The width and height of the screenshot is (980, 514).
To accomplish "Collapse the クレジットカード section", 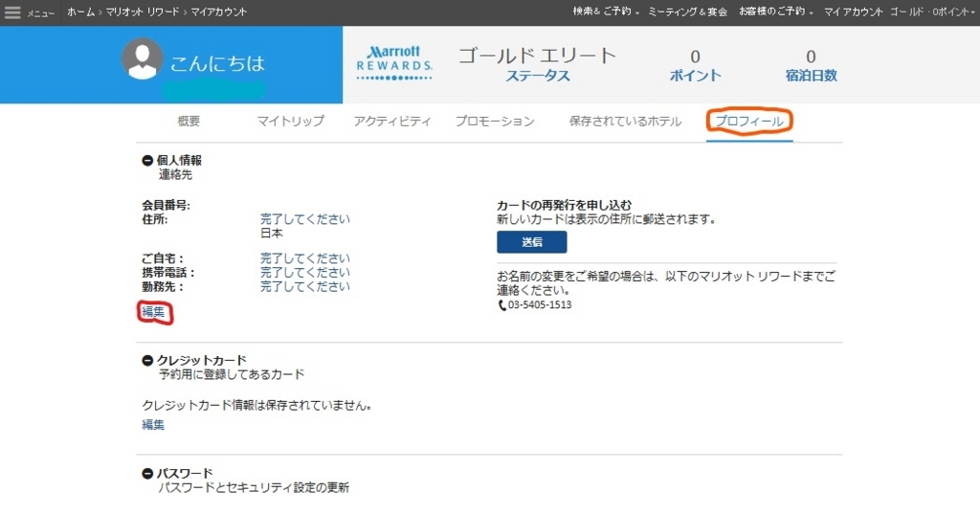I will (147, 360).
